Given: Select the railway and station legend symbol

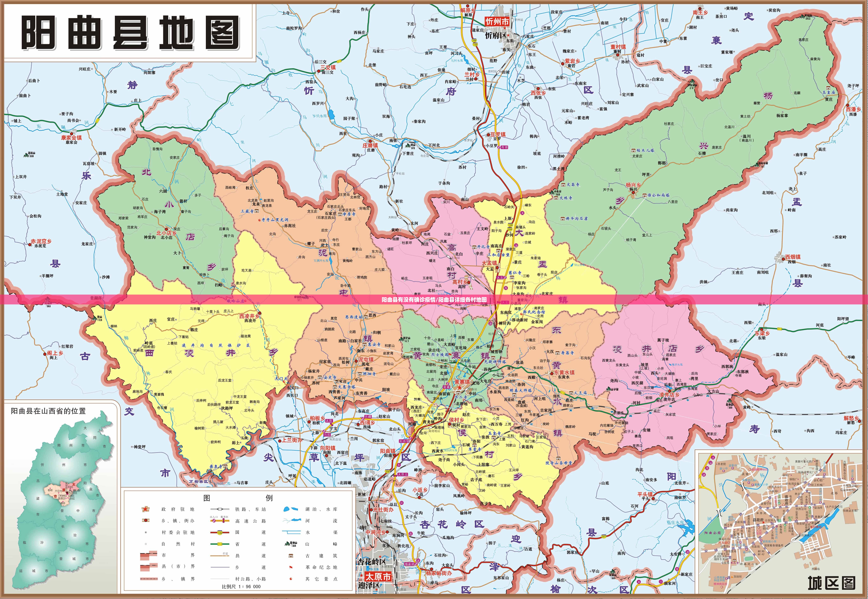Looking at the screenshot, I should click(220, 509).
